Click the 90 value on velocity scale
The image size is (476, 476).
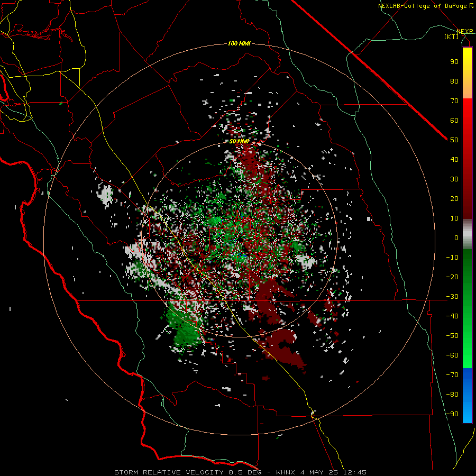point(454,62)
